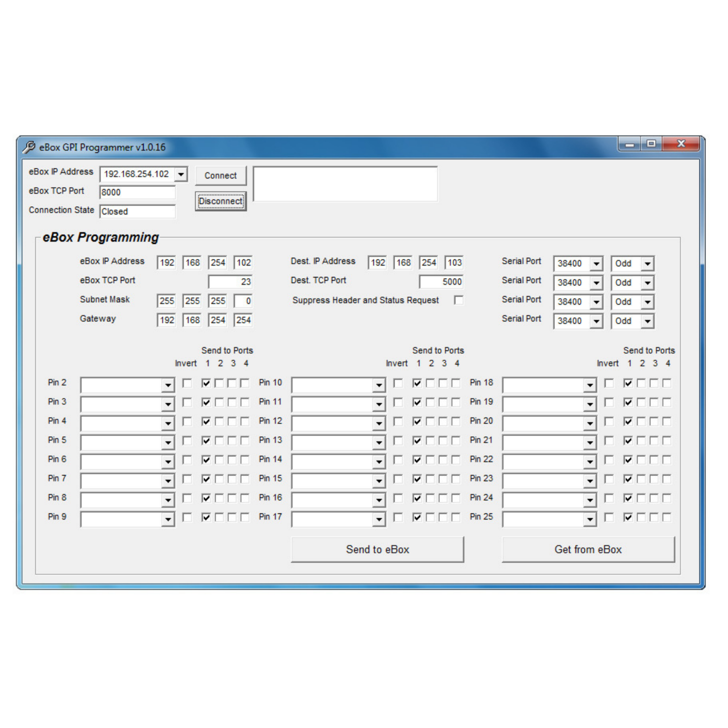This screenshot has width=728, height=728.
Task: Open the Pin 22 function dropdown
Action: click(590, 462)
